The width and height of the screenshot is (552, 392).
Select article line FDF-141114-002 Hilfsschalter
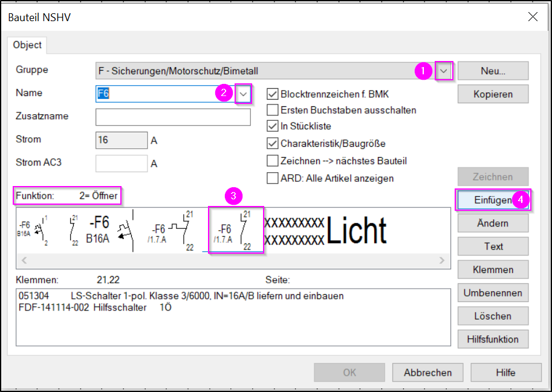click(x=95, y=307)
